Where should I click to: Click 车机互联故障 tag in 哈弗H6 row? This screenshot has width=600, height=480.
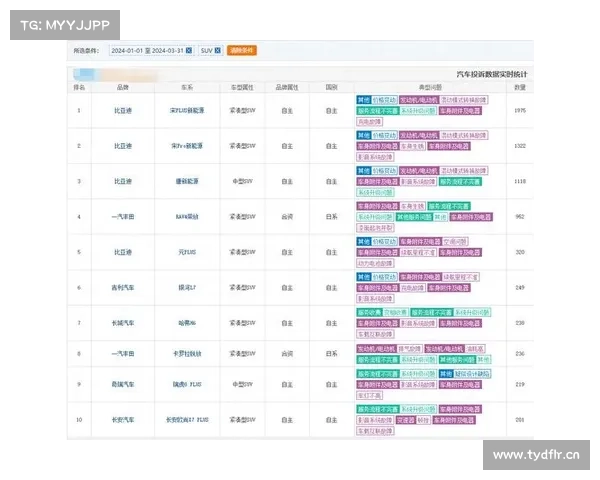coord(375,334)
